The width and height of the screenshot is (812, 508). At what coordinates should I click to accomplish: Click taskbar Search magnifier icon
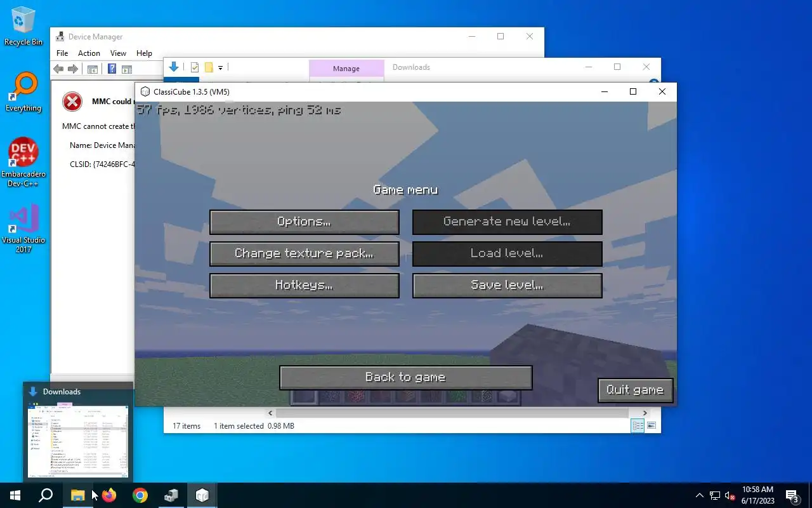(46, 495)
